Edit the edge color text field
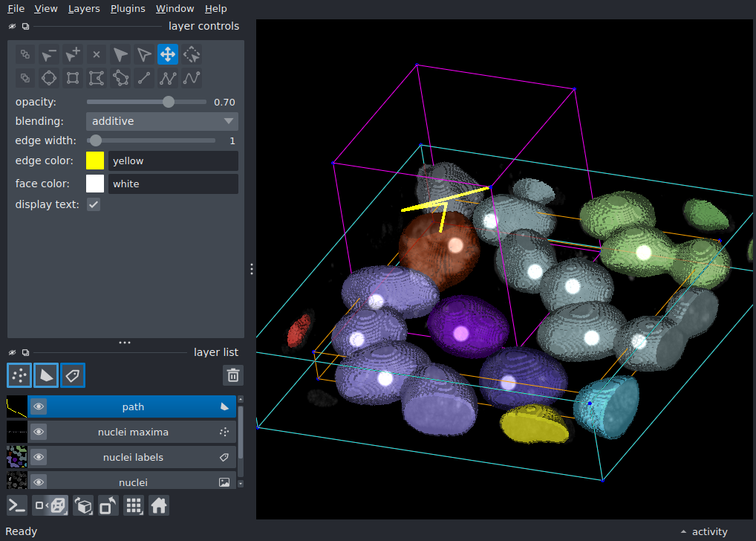Image resolution: width=756 pixels, height=541 pixels. [x=173, y=161]
